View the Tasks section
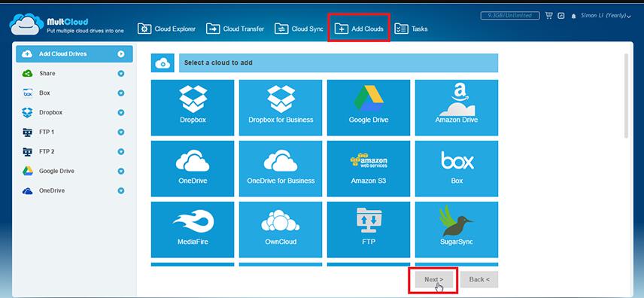The width and height of the screenshot is (644, 298). pos(411,29)
